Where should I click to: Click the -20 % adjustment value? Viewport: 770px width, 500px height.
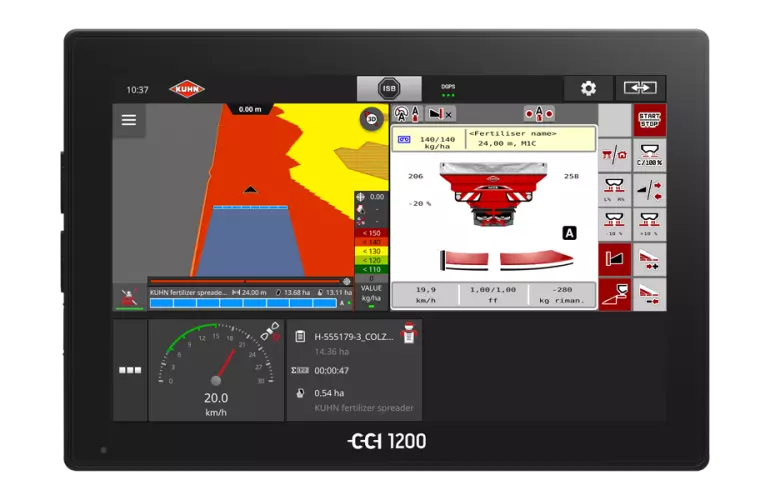click(420, 203)
